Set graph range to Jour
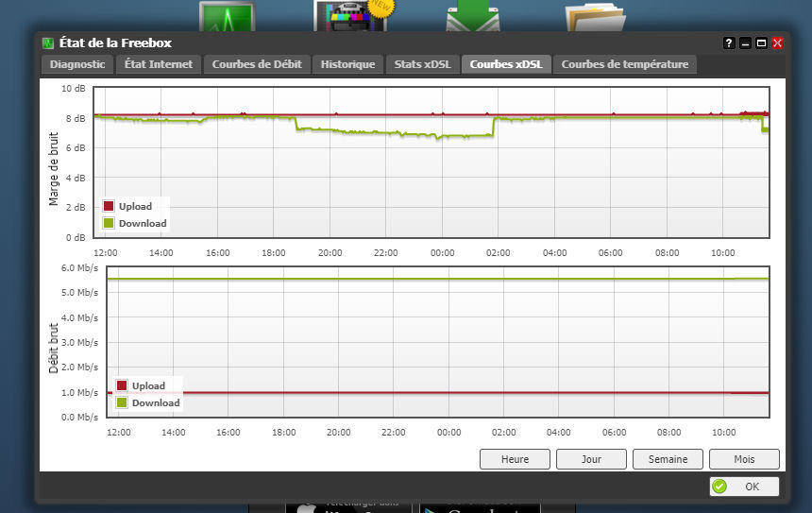The width and height of the screenshot is (812, 513). [591, 459]
